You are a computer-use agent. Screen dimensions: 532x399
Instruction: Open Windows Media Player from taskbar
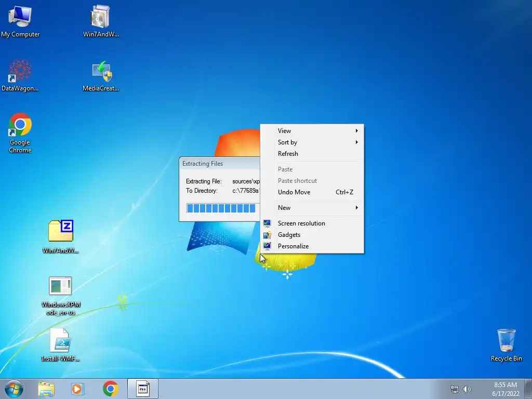click(78, 389)
